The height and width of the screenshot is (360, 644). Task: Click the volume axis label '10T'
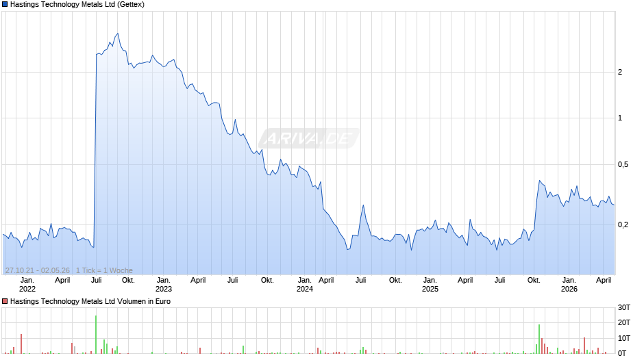pyautogui.click(x=624, y=338)
